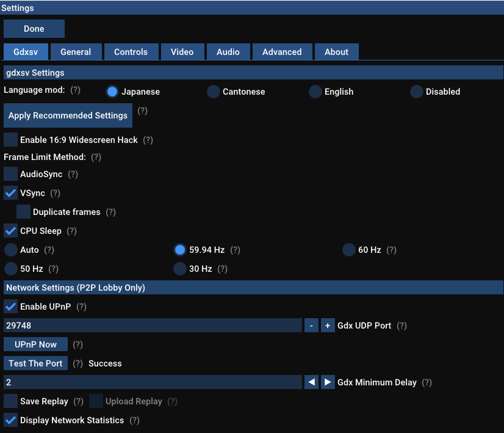Click the plus button for Gdx UDP Port

pyautogui.click(x=328, y=326)
